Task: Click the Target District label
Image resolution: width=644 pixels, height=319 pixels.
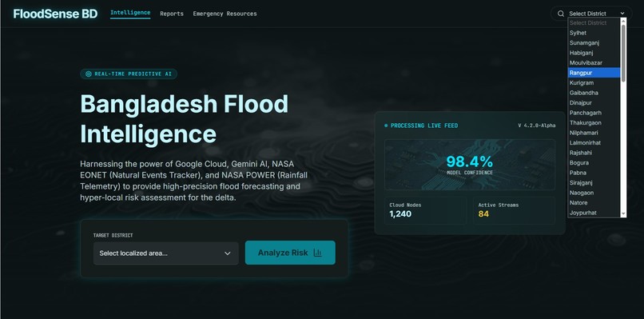Action: [x=113, y=236]
